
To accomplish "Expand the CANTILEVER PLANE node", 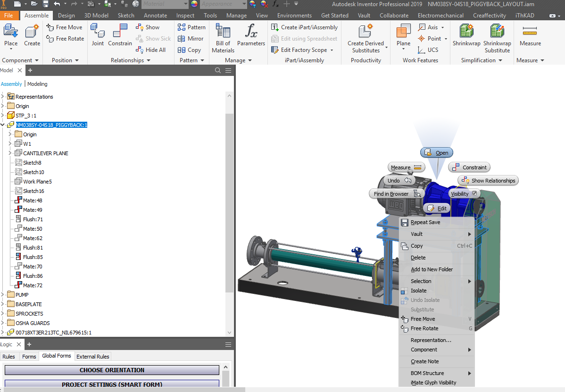I will (x=10, y=153).
